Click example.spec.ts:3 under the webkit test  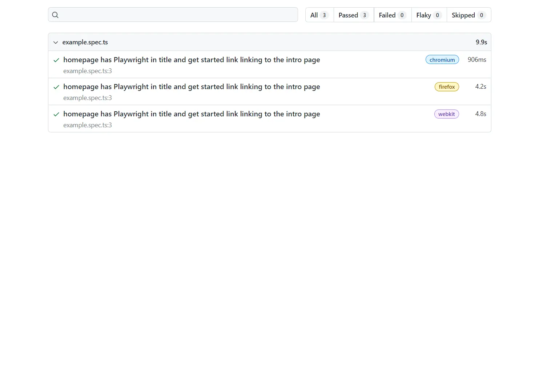tap(88, 125)
